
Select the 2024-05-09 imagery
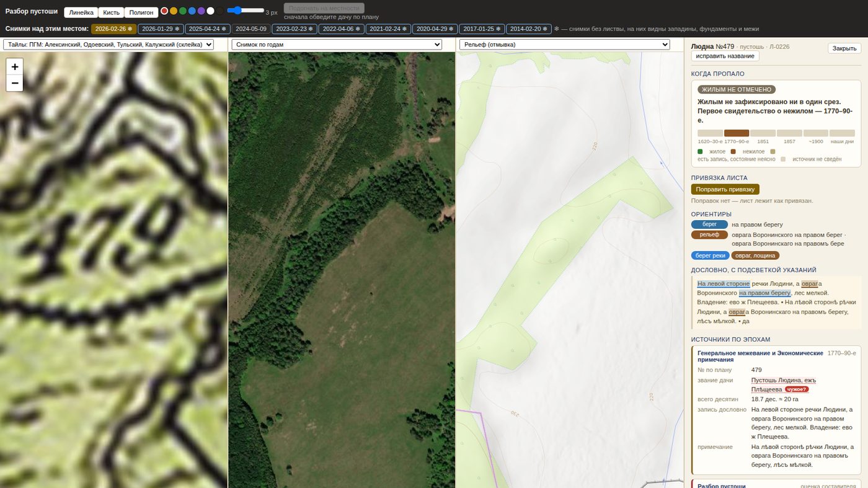point(251,29)
